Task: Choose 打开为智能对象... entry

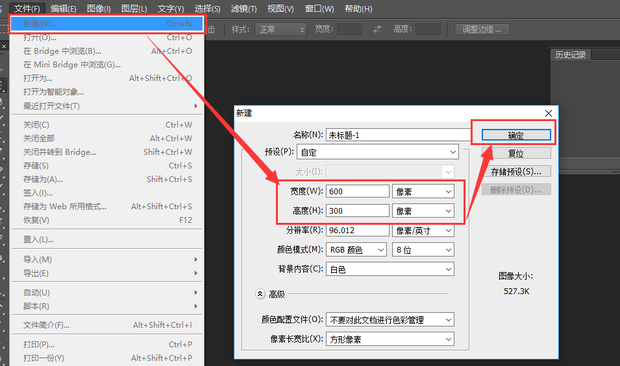Action: pyautogui.click(x=107, y=92)
